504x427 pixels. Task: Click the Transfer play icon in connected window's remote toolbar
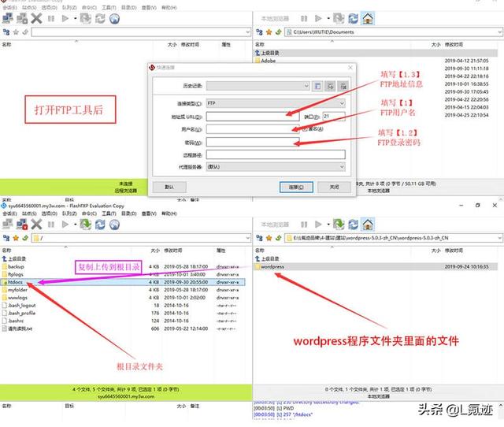pyautogui.click(x=65, y=225)
